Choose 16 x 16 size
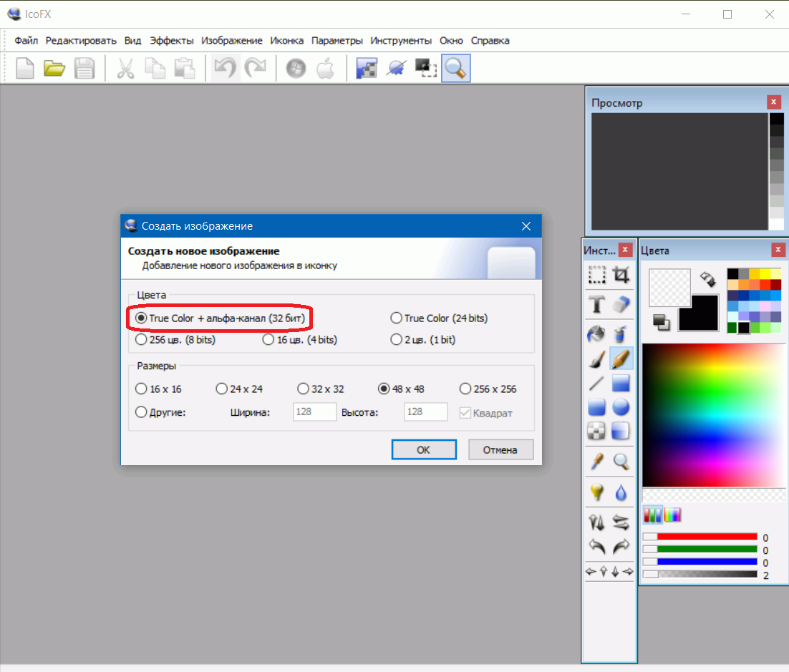Viewport: 789px width, 672px height. pyautogui.click(x=158, y=389)
